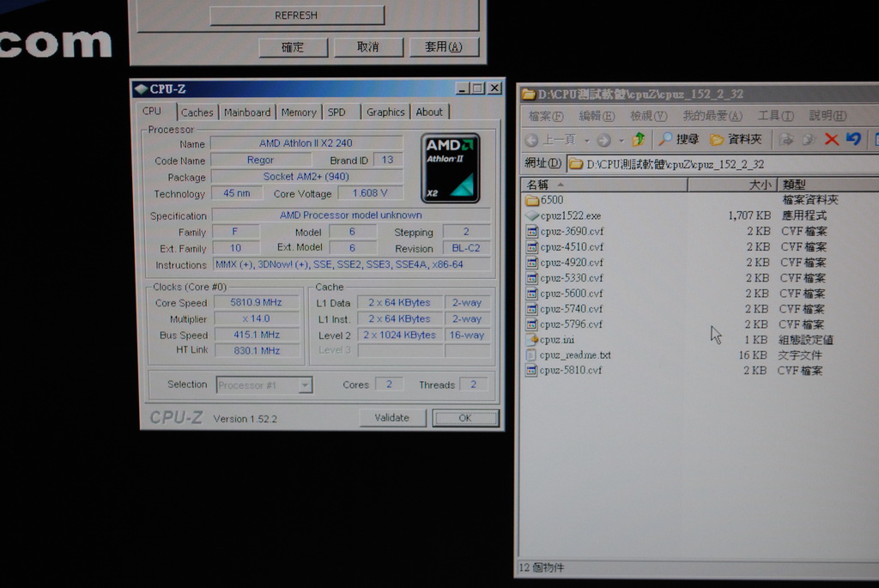Click the HT Link value 830.1 MHz

coord(256,351)
